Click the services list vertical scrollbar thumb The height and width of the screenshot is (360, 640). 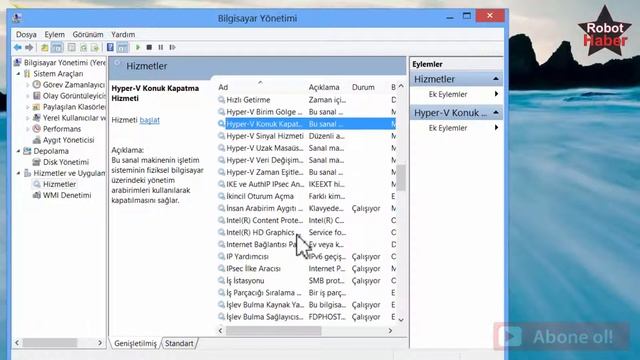(x=401, y=178)
